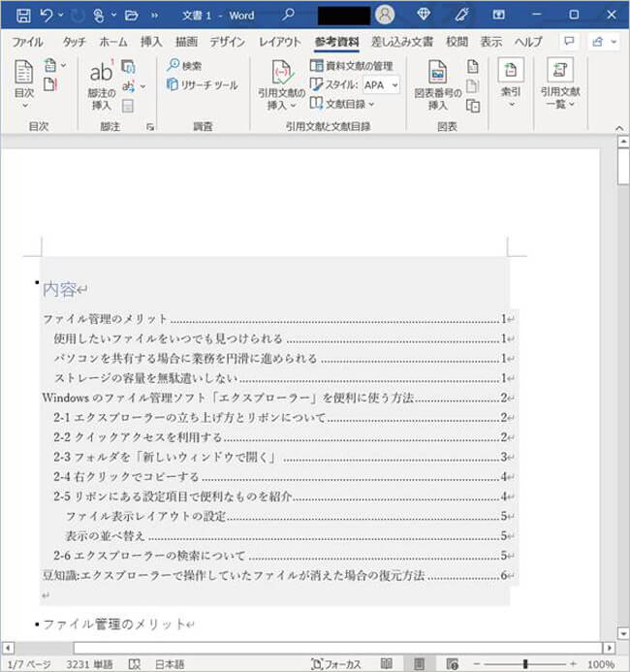Image resolution: width=630 pixels, height=672 pixels.
Task: Switch to the レイアウト tab
Action: click(x=280, y=42)
